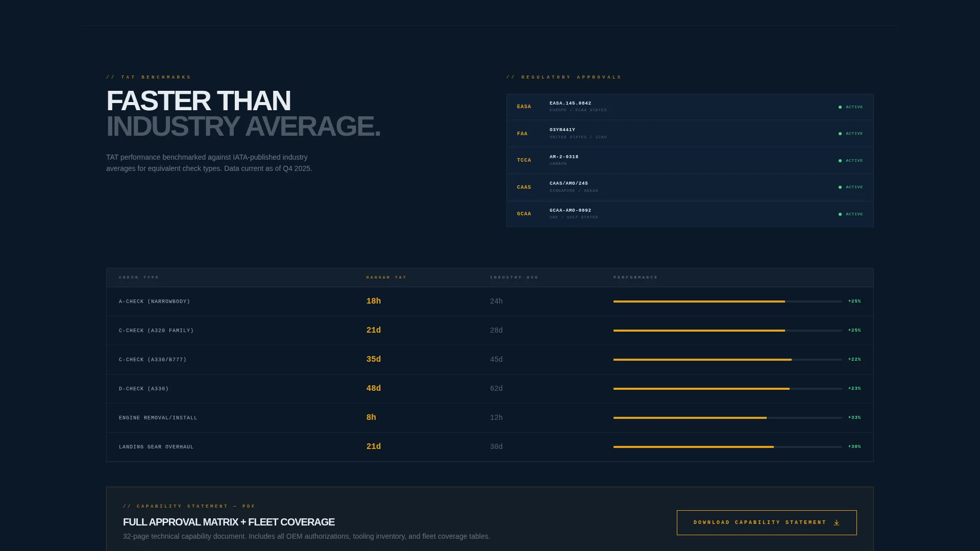Click green status dot in CAAS row
The height and width of the screenshot is (551, 980).
(840, 187)
